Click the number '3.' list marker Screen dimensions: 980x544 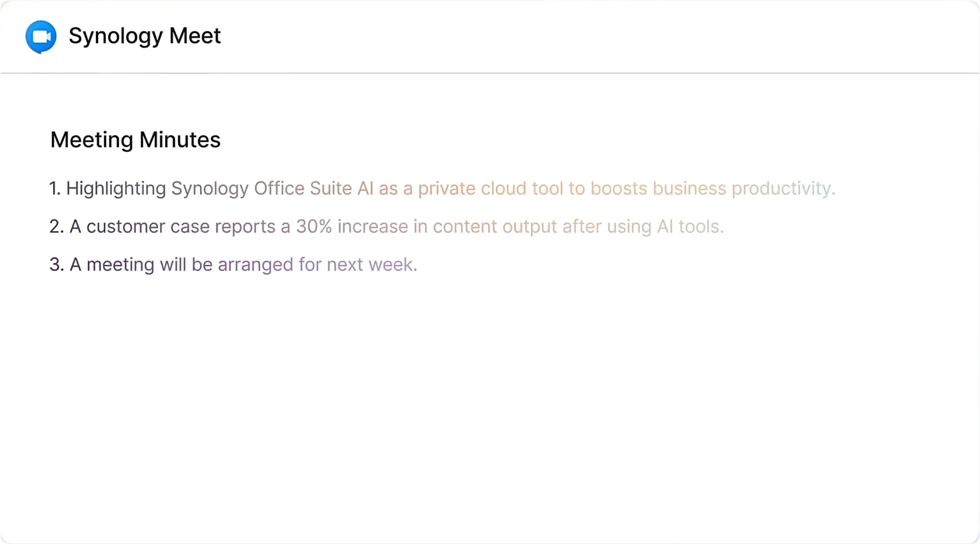(56, 265)
